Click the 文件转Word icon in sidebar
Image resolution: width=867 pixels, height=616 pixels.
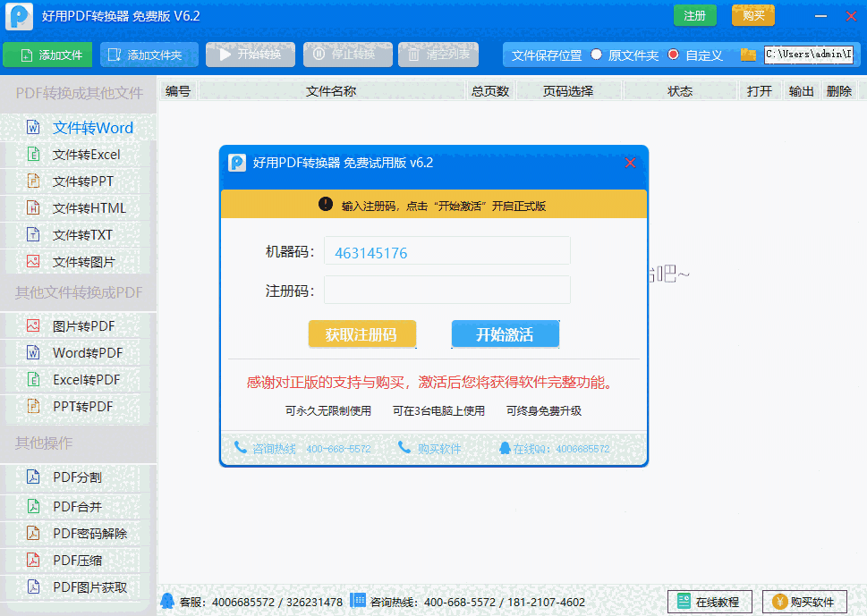click(33, 128)
